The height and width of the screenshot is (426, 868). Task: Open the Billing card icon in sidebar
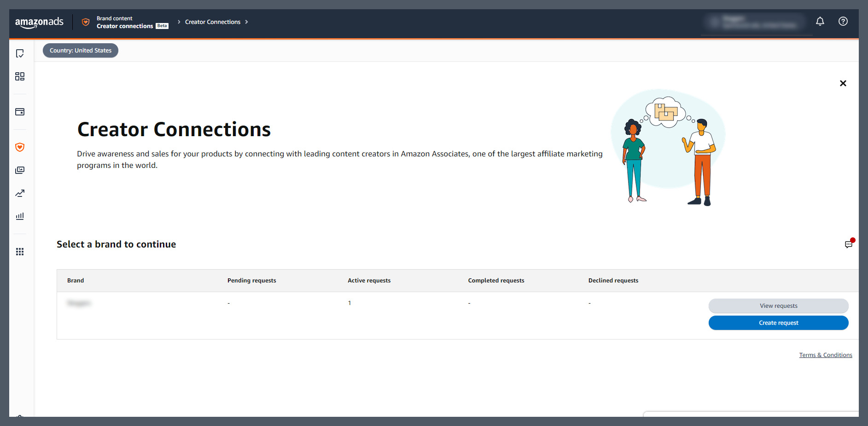coord(20,111)
